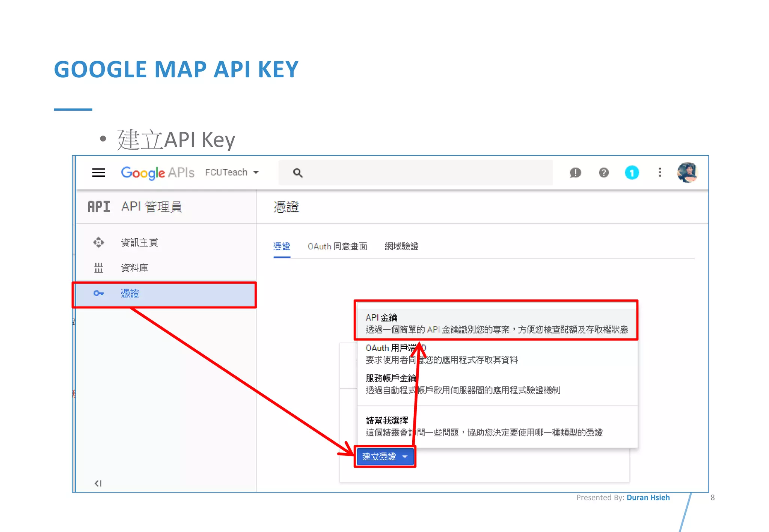
Task: Open the FCUTeach project dropdown
Action: pos(232,172)
